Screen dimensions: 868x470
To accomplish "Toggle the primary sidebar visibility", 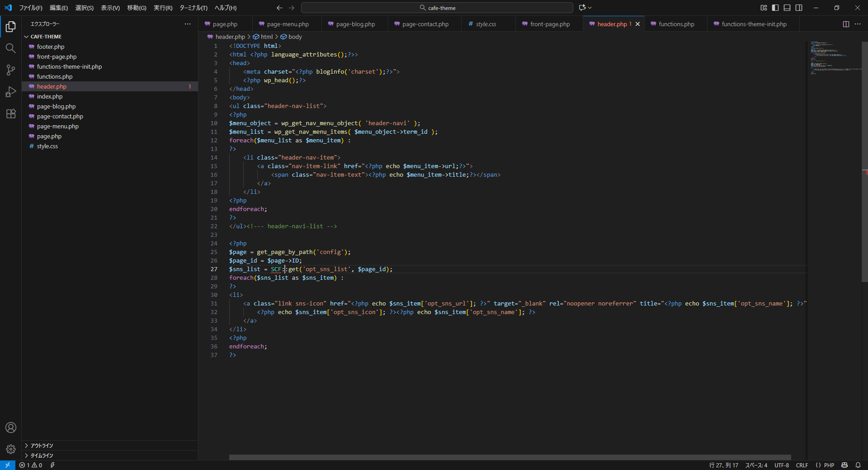I will click(775, 8).
